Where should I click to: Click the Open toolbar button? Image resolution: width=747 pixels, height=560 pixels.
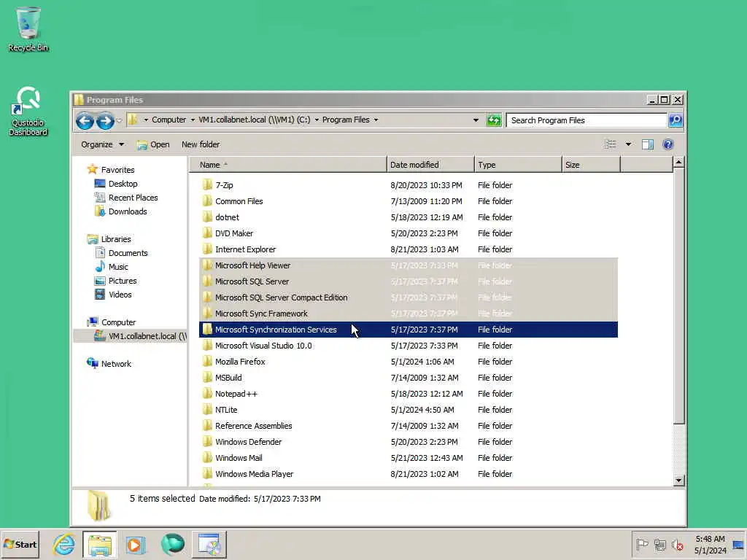click(153, 144)
